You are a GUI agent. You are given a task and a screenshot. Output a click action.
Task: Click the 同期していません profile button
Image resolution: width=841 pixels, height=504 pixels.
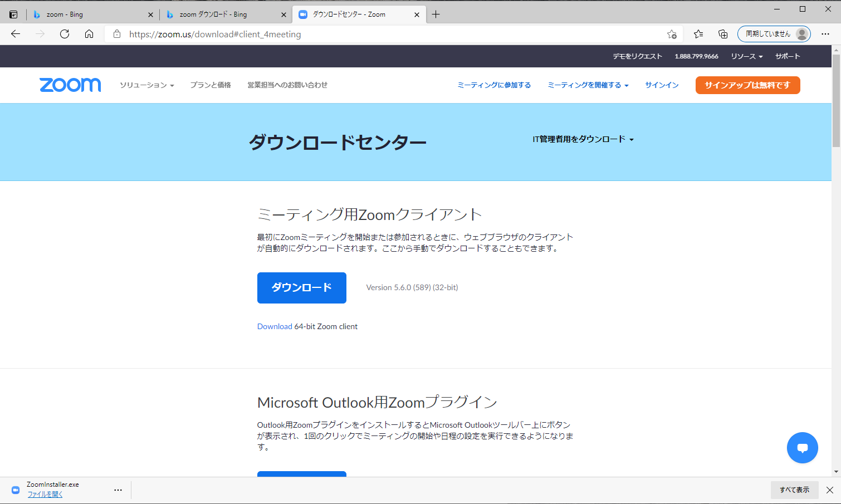click(x=774, y=34)
